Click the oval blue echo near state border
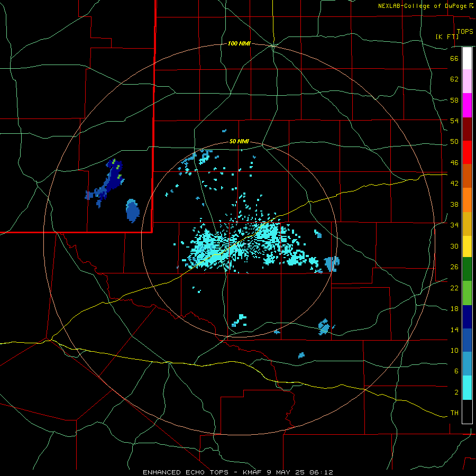 [133, 211]
